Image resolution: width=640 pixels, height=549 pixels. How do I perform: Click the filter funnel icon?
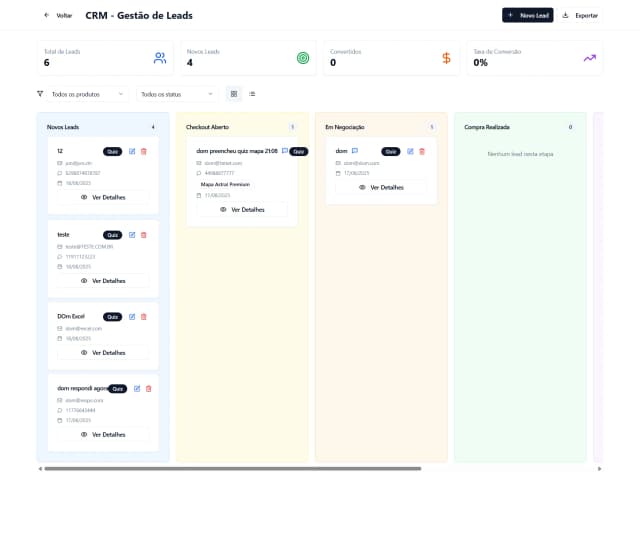coord(40,94)
